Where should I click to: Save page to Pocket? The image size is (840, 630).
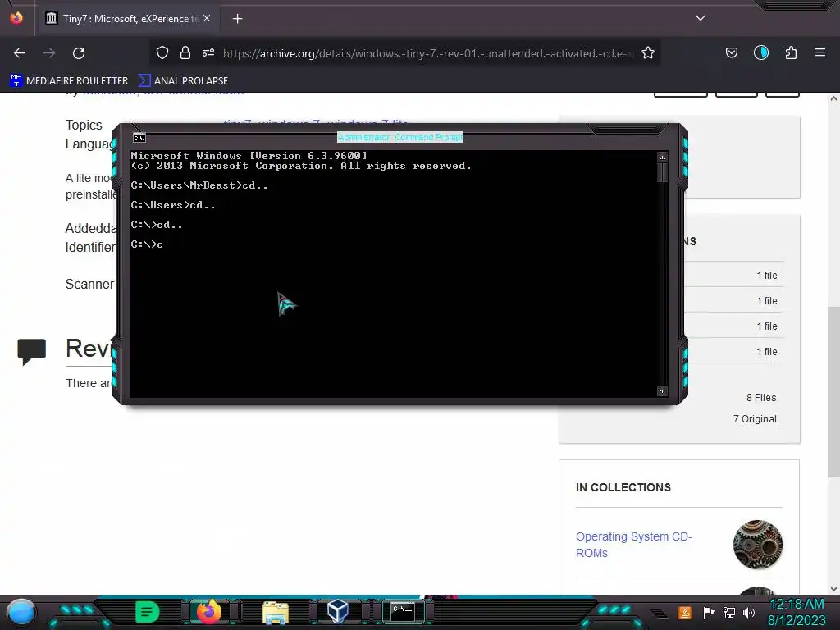(x=732, y=52)
